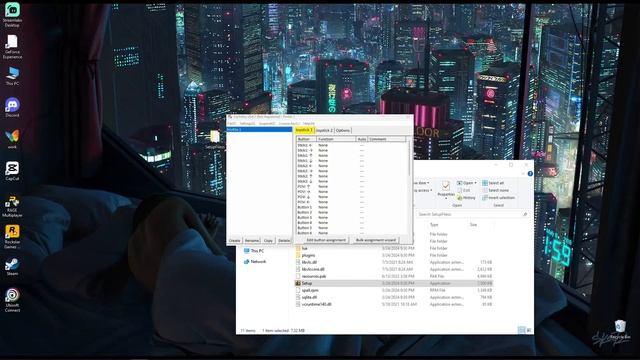Screen dimensions: 640x360
Task: Open the Help menu in JoyToKey
Action: (x=309, y=123)
